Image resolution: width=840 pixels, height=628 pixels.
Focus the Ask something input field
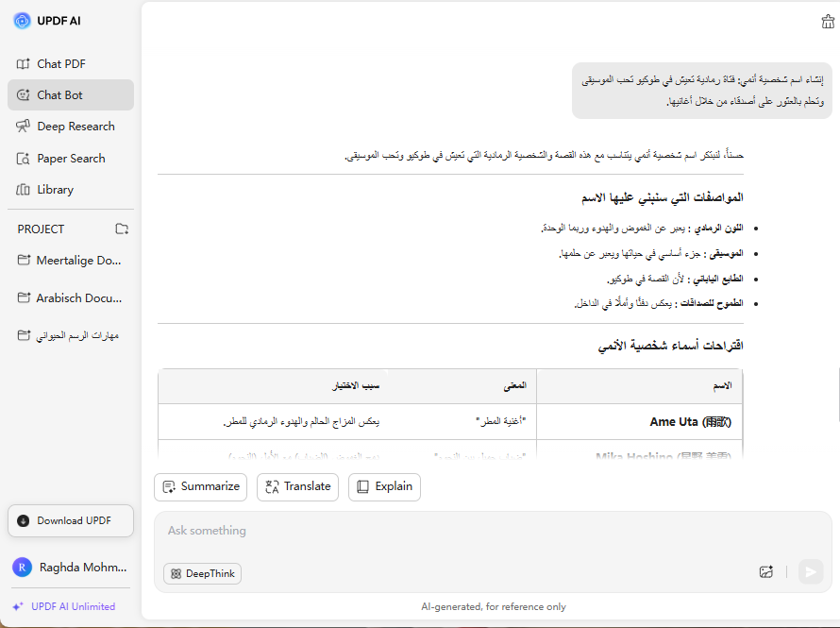tap(493, 531)
